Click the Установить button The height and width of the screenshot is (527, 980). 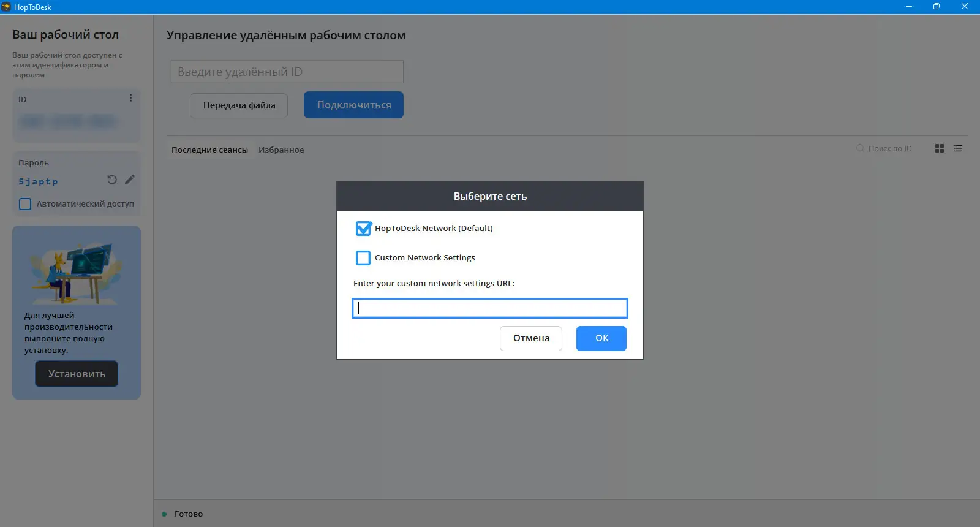coord(77,374)
